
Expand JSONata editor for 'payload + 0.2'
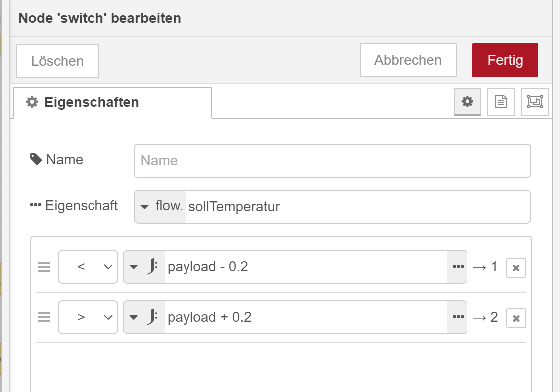coord(458,317)
